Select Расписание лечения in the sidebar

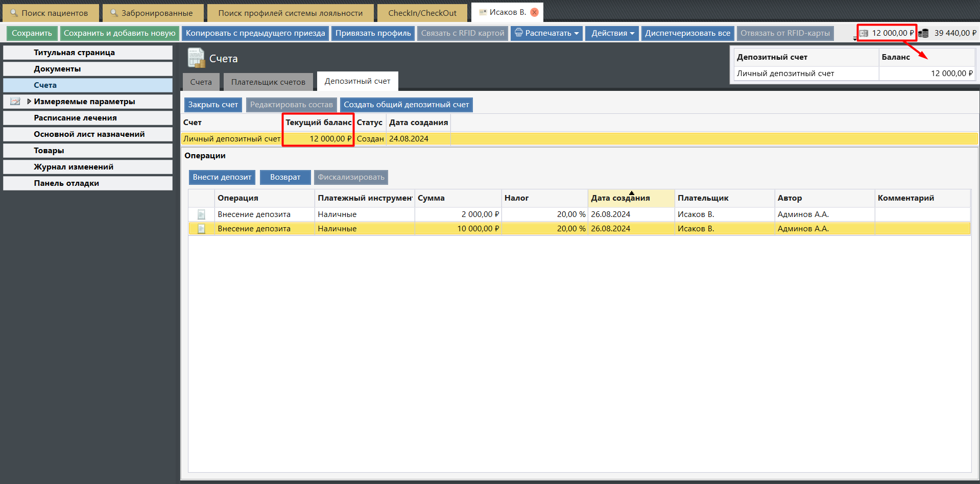tap(75, 118)
